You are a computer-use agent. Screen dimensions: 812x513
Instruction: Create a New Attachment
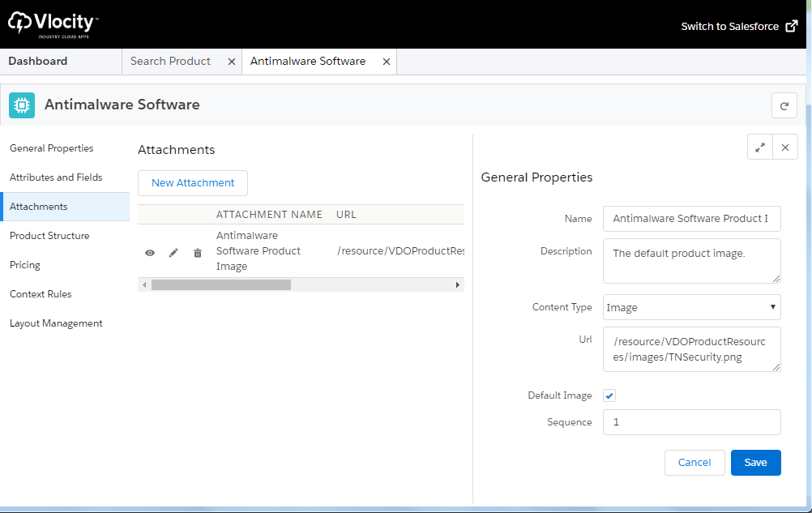193,182
